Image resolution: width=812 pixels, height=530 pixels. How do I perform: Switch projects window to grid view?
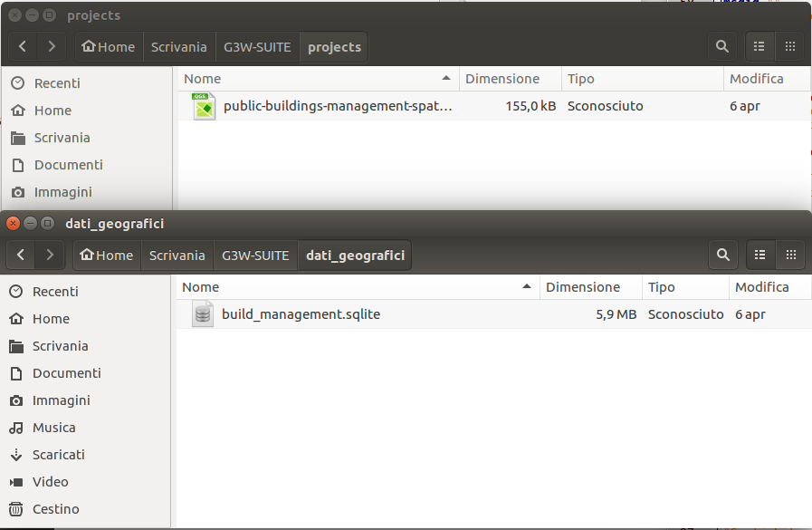pyautogui.click(x=789, y=46)
